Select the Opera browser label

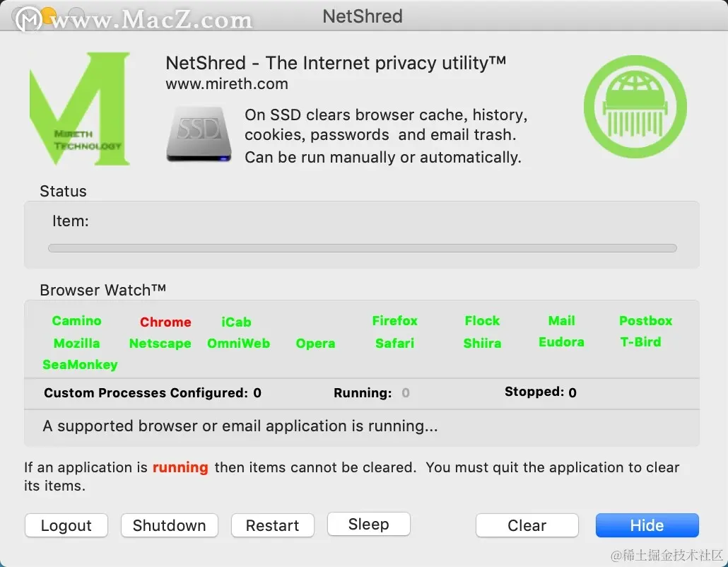tap(315, 343)
